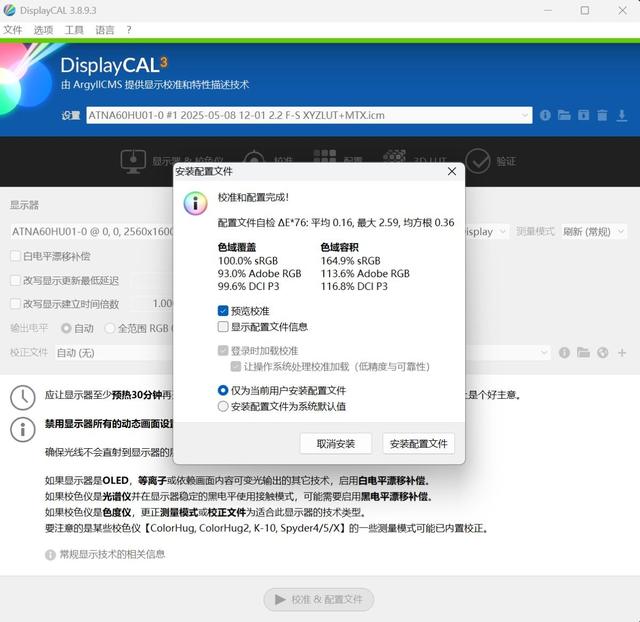Uncheck the preview calibration checkbox

(x=223, y=311)
